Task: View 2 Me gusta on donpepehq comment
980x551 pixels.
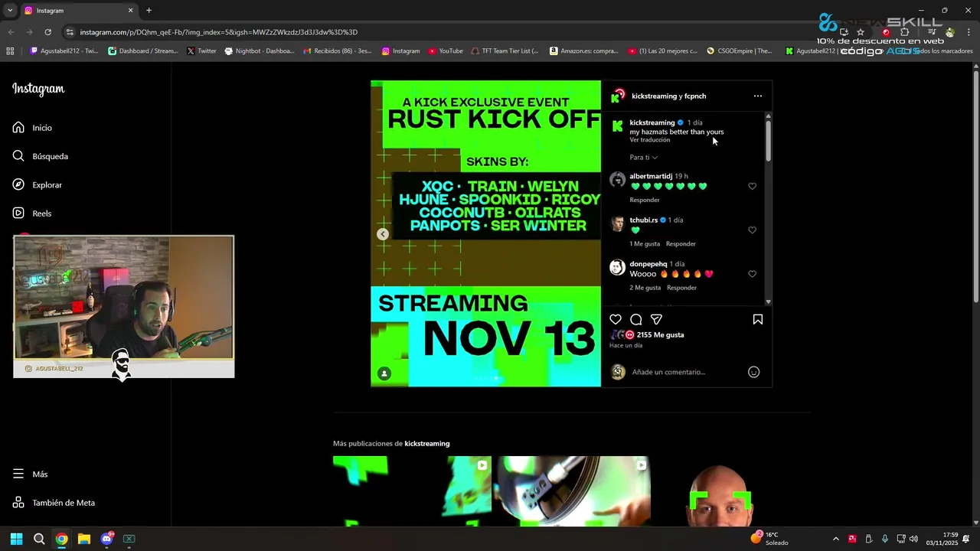Action: [645, 288]
